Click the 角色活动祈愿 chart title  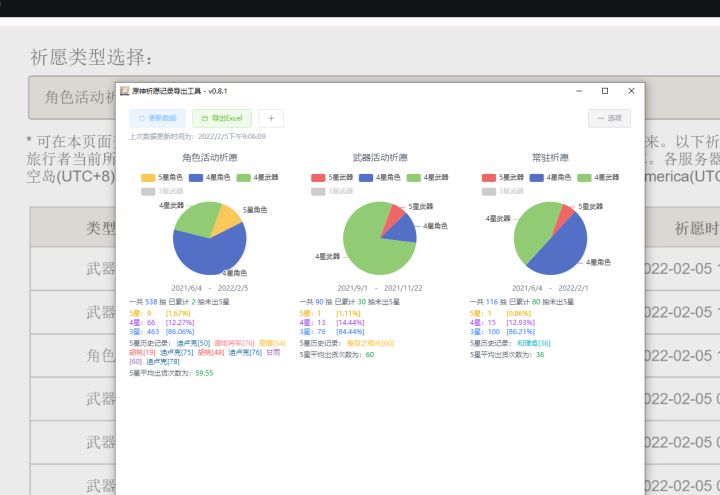point(210,158)
